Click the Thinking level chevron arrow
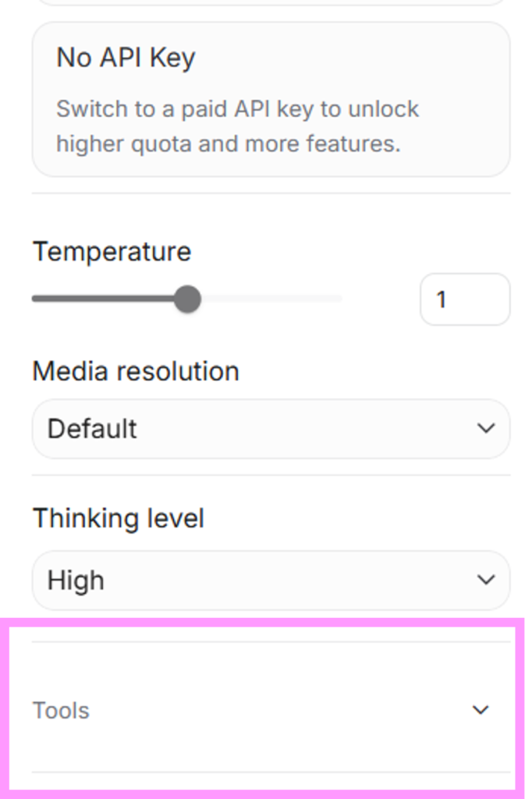 486,580
